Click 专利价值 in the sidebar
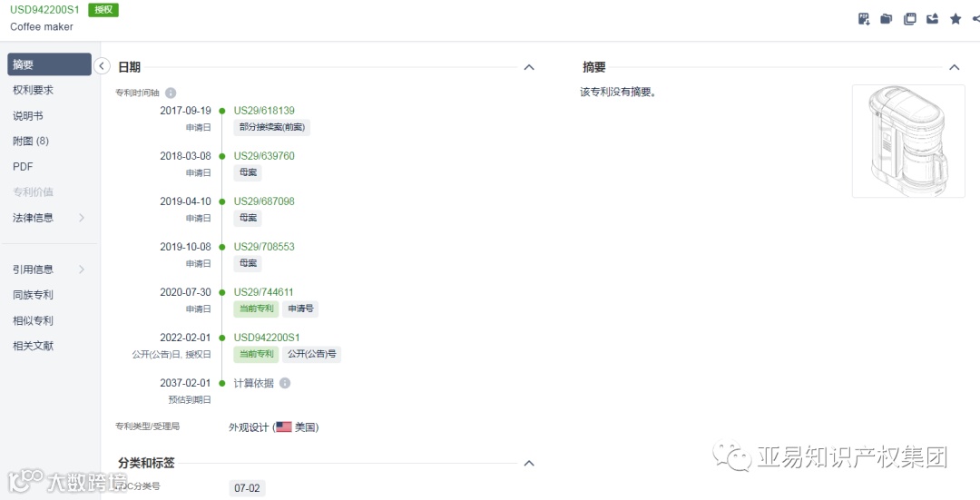This screenshot has height=500, width=980. (x=34, y=191)
